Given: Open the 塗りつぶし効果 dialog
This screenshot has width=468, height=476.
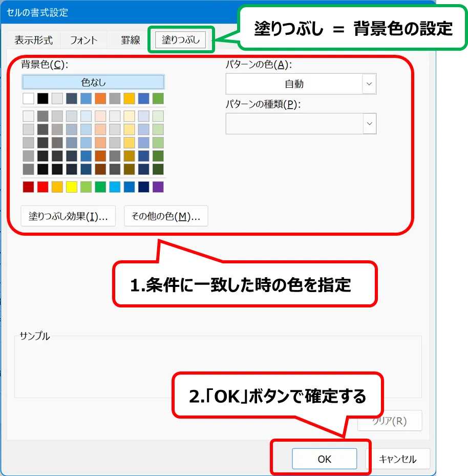Looking at the screenshot, I should click(x=68, y=216).
